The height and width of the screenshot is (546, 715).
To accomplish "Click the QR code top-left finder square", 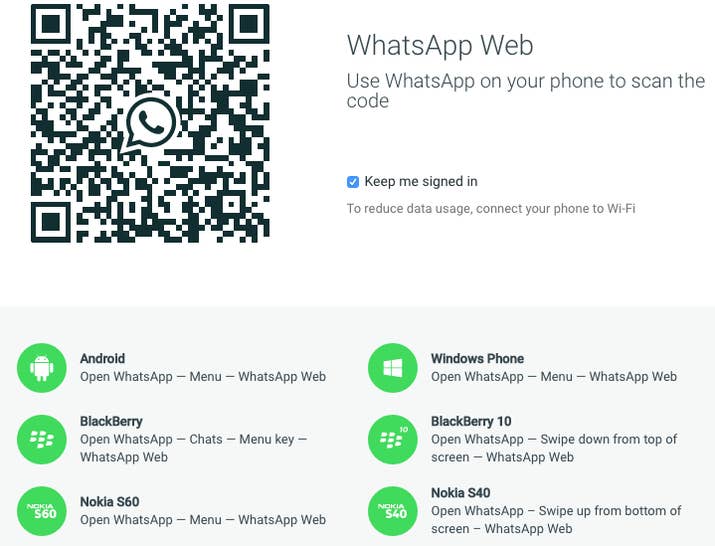I will 51,24.
